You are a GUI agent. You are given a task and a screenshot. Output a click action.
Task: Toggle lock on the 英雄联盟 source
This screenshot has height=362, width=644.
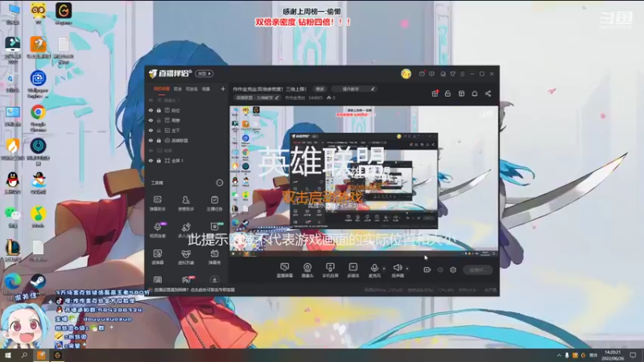tap(159, 140)
